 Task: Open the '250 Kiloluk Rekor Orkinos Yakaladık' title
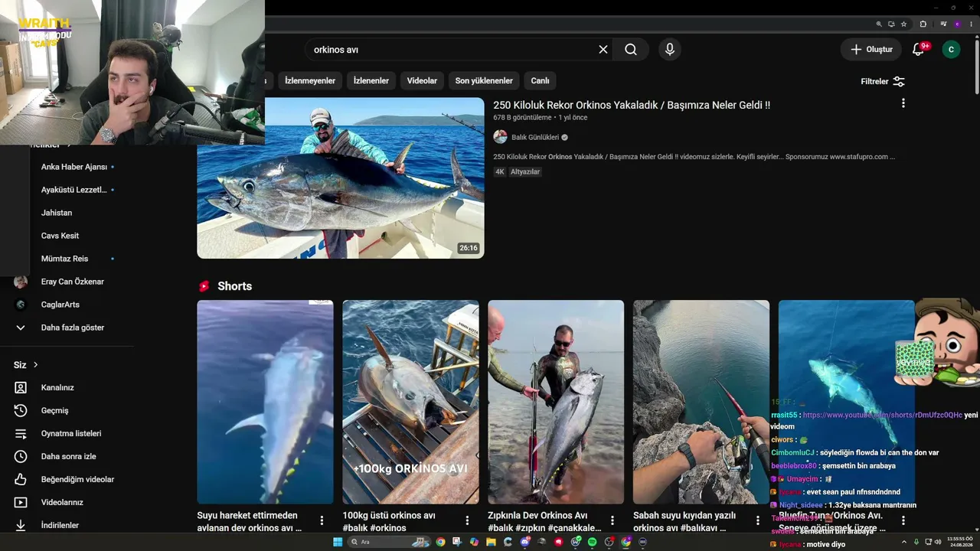[632, 106]
